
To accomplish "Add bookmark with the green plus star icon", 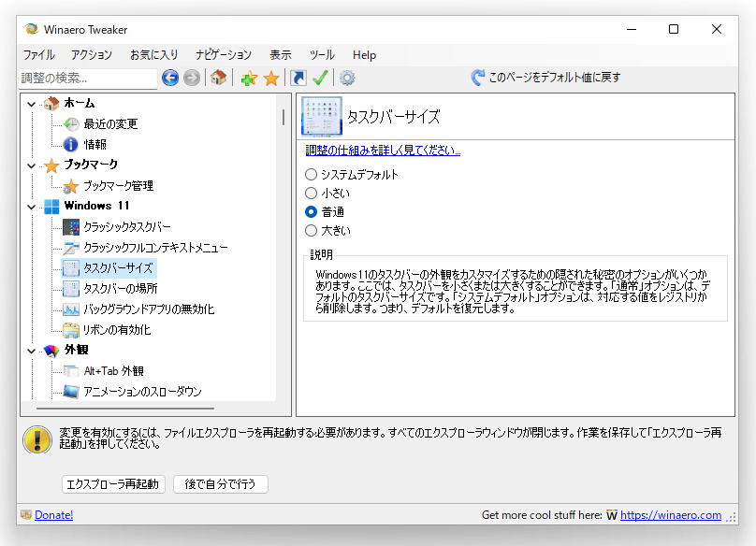I will pyautogui.click(x=249, y=79).
